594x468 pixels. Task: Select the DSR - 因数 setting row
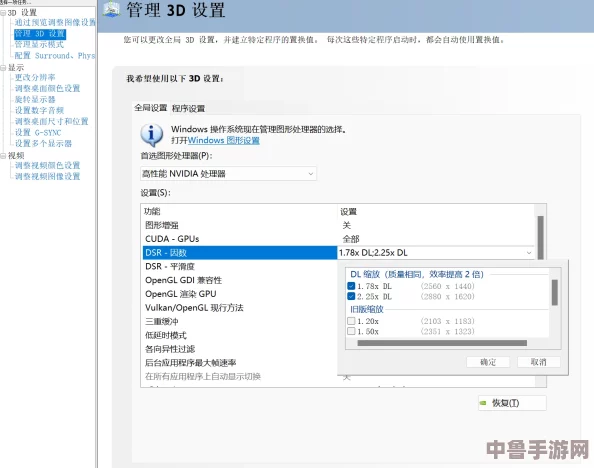240,253
